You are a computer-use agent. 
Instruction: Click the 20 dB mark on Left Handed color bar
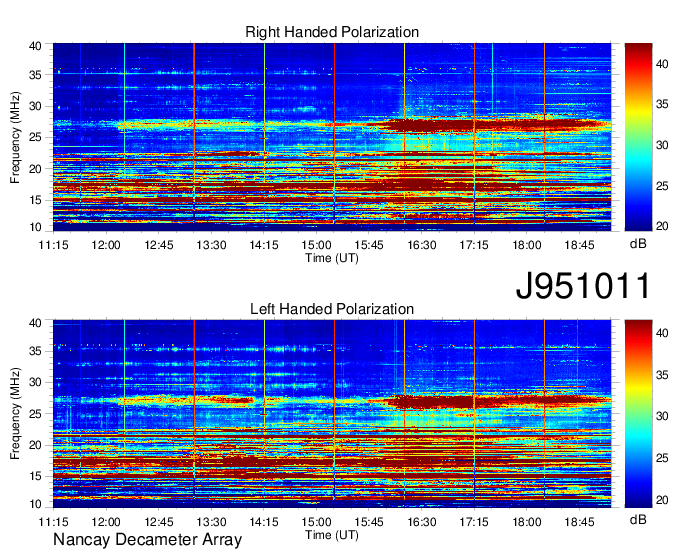pos(662,500)
